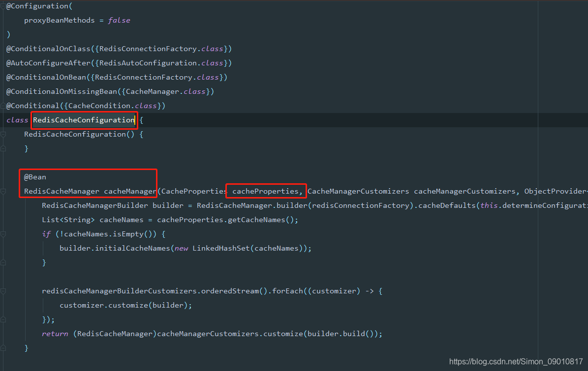The image size is (588, 371).
Task: Click RedisAutoConfiguration class reference
Action: point(148,63)
